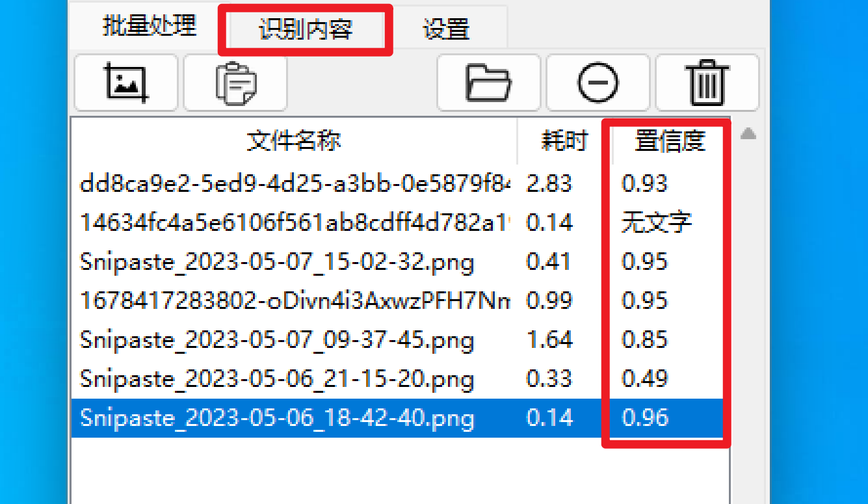
Task: Switch to the 批量处理 tab
Action: 149,26
